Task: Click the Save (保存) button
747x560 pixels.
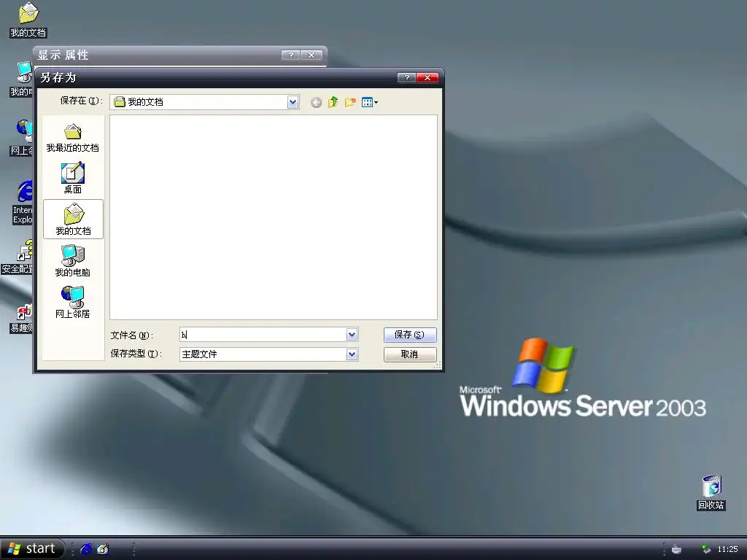Action: [410, 335]
